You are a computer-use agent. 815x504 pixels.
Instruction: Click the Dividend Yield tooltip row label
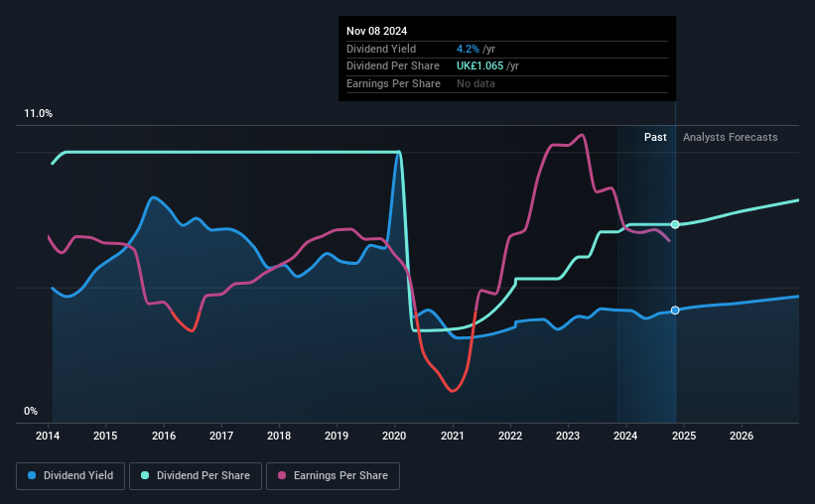[x=381, y=49]
